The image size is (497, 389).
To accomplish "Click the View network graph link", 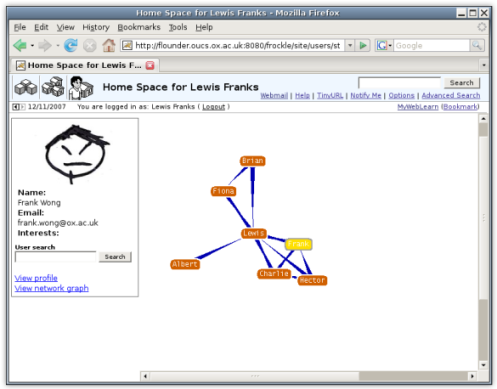I will point(52,288).
